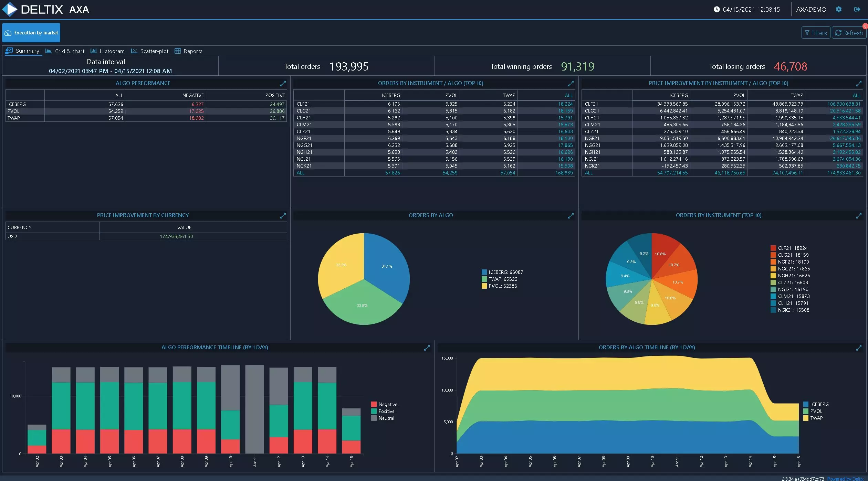This screenshot has width=868, height=481.
Task: Expand the Price Improvement by Currency panel
Action: point(283,216)
